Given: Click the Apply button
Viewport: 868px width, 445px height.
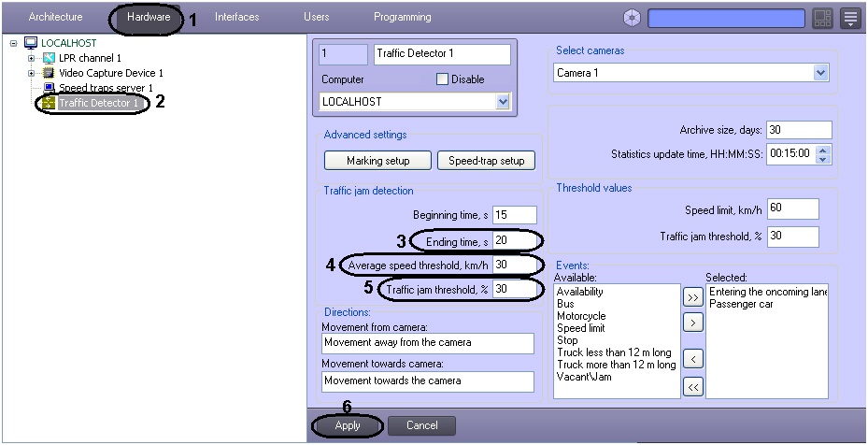Looking at the screenshot, I should (x=347, y=425).
